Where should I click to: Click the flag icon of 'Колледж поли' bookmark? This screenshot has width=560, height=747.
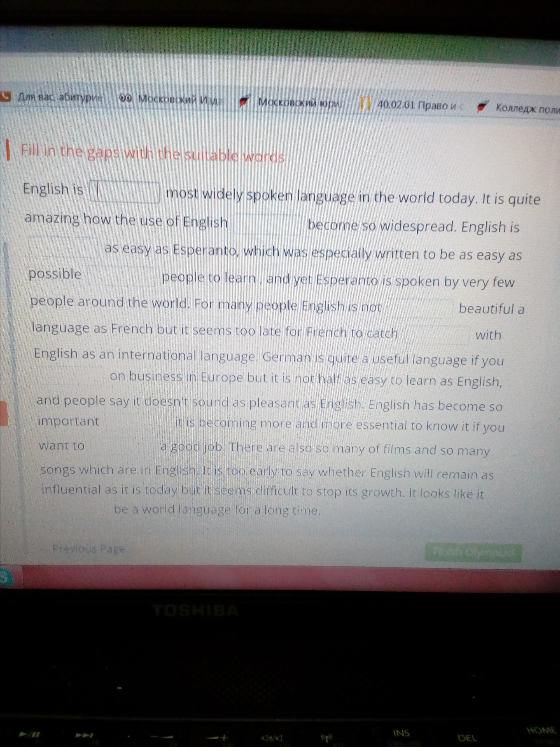click(482, 107)
